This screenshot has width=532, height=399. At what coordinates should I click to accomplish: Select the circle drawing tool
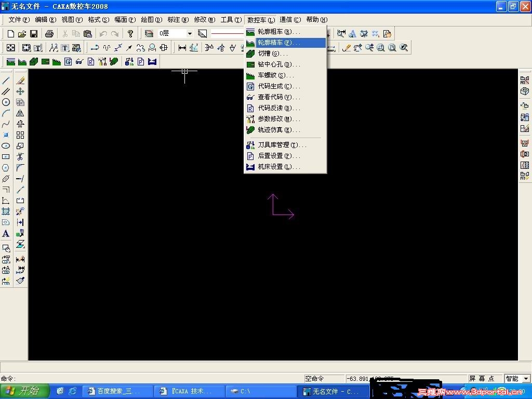click(6, 102)
